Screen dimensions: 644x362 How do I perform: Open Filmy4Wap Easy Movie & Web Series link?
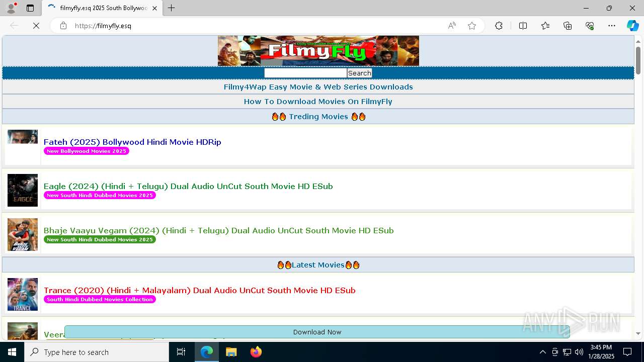[318, 87]
